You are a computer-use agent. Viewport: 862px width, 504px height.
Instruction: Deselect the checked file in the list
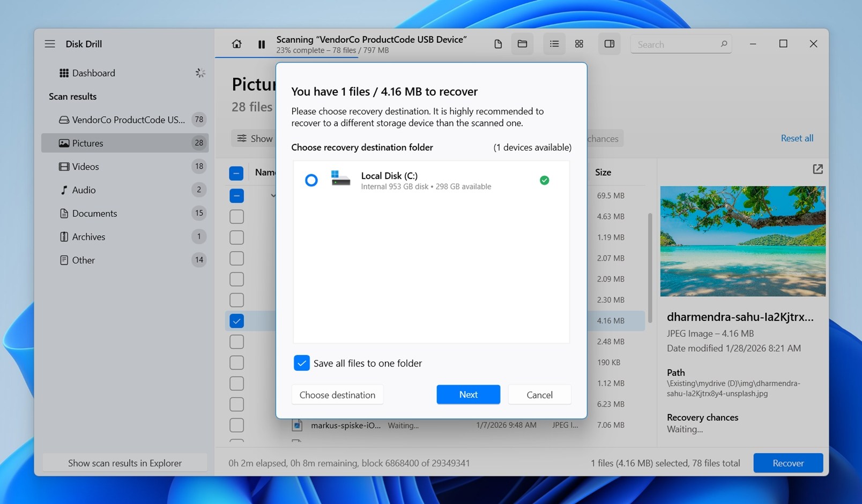pyautogui.click(x=236, y=321)
